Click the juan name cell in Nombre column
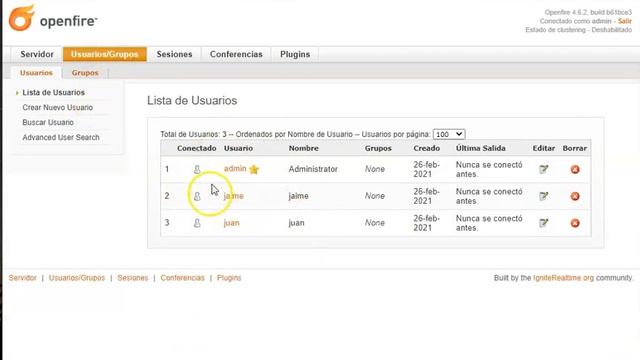The image size is (640, 360). point(296,223)
